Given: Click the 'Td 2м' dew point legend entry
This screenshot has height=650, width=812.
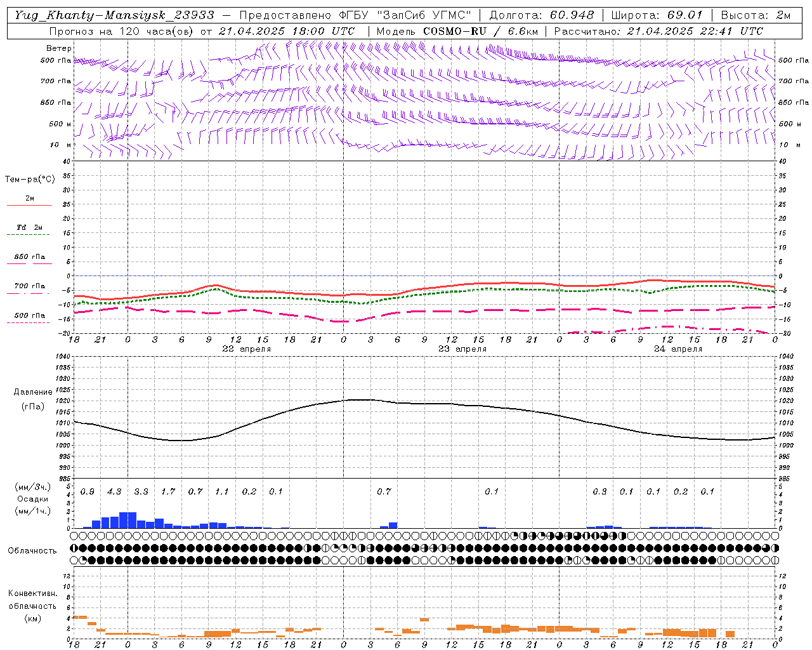Looking at the screenshot, I should click(x=29, y=227).
